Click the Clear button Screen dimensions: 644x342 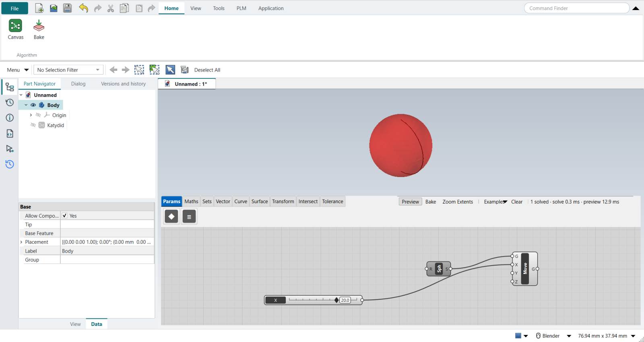coord(517,202)
